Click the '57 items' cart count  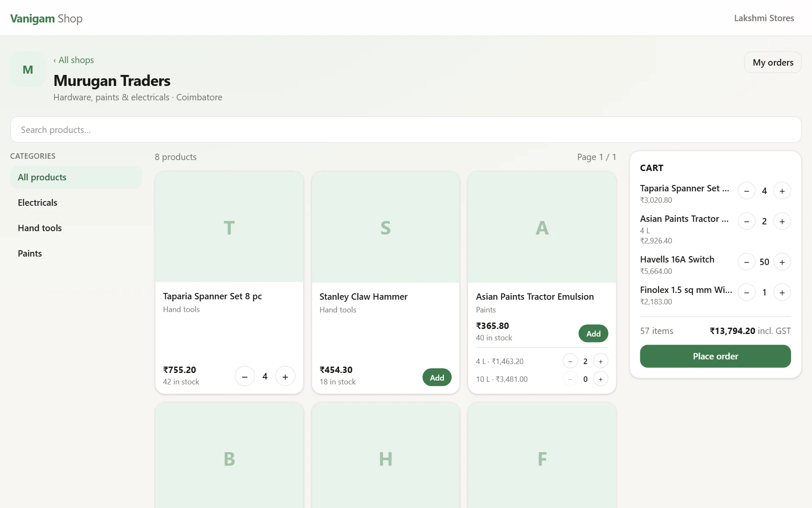tap(656, 331)
